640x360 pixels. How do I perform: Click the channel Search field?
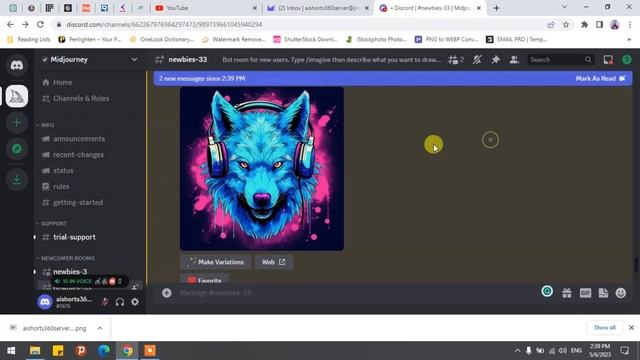tap(560, 60)
